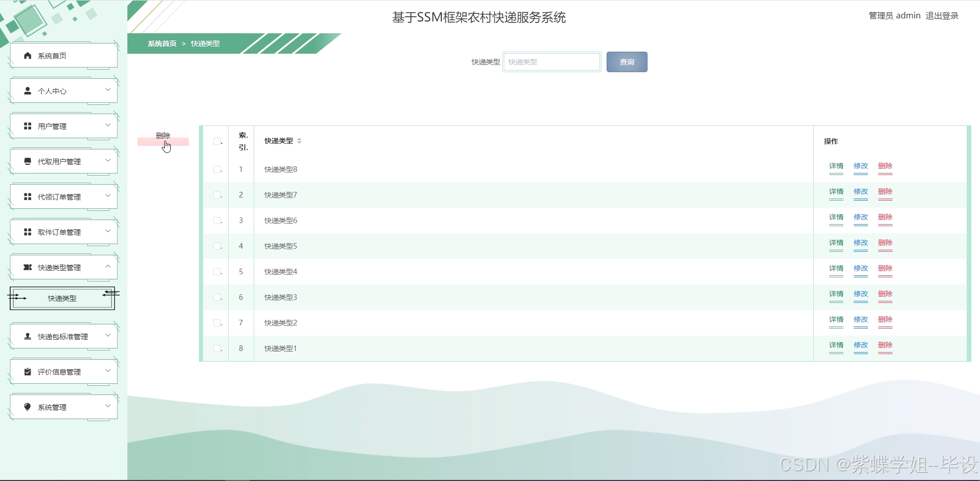Click 修改 for 快递类型5
Screen dimensions: 980x481
click(x=861, y=243)
